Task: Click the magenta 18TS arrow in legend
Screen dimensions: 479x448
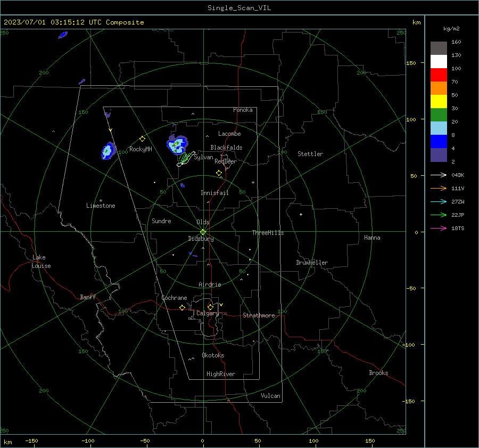Action: 439,229
